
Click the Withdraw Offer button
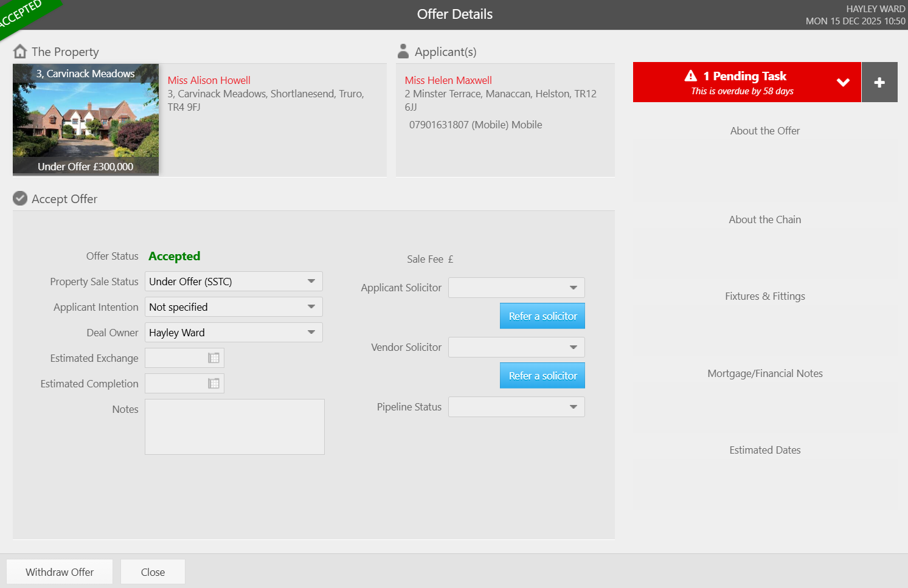(60, 572)
